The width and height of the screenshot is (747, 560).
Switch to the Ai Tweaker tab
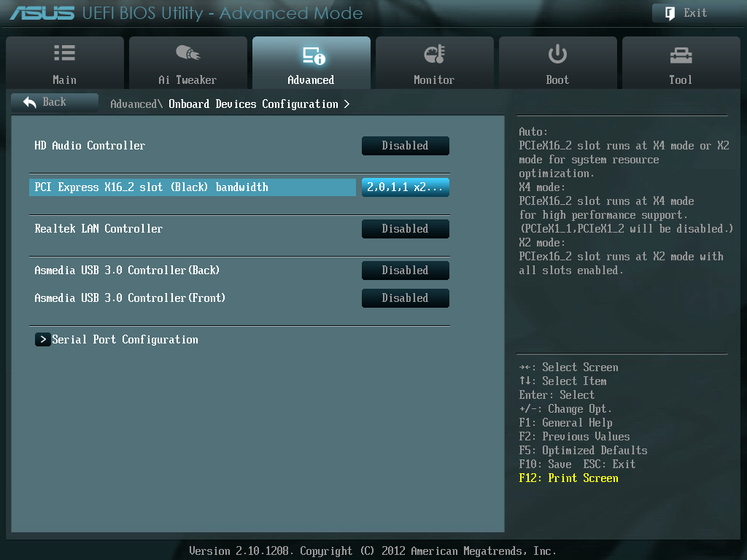point(187,63)
